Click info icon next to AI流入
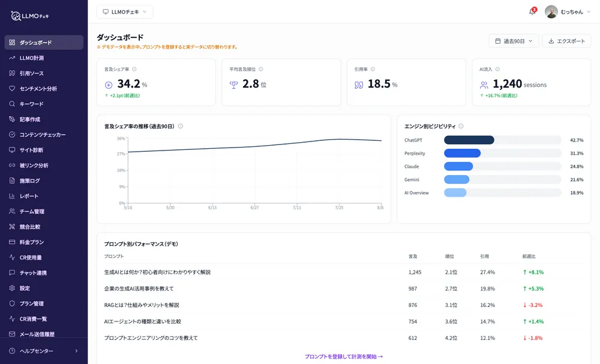The image size is (600, 364). [x=497, y=69]
